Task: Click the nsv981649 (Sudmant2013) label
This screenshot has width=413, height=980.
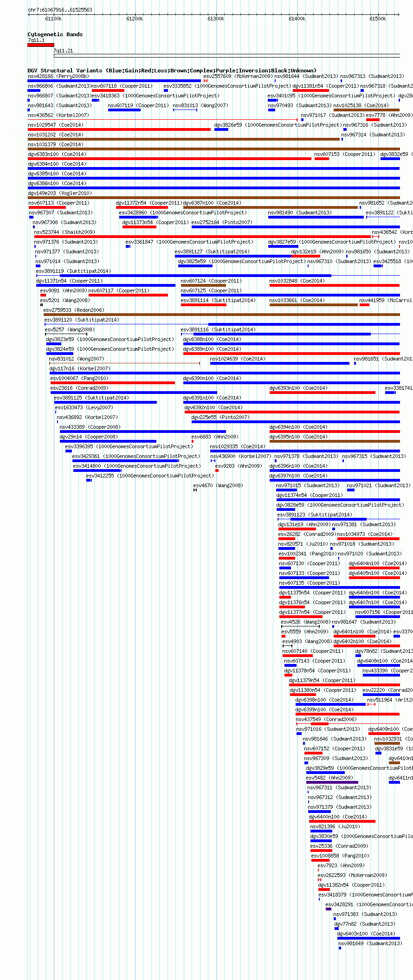Action: (370, 943)
